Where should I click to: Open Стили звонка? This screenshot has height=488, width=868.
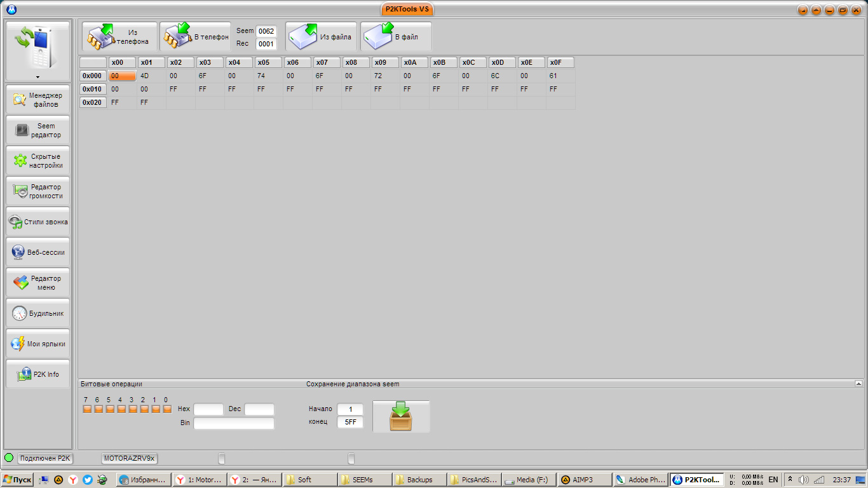37,222
